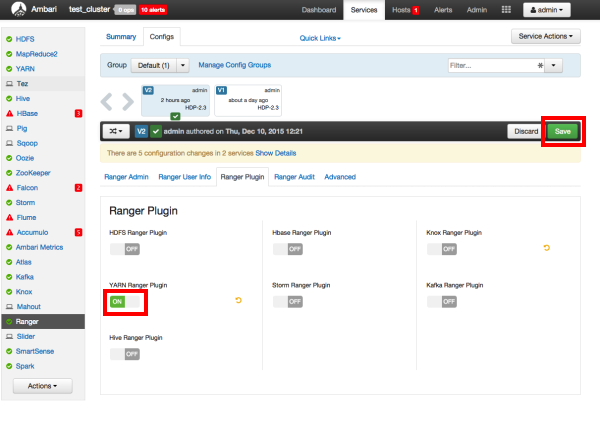600x433 pixels.
Task: Click the HBase alert badge showing 3
Action: point(78,113)
